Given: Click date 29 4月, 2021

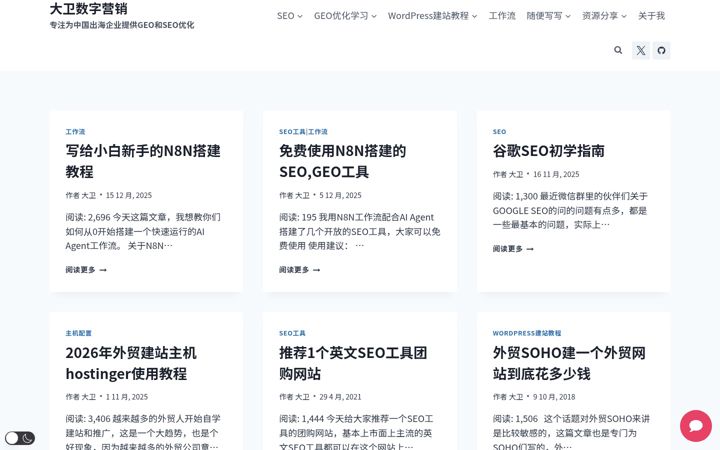Looking at the screenshot, I should (x=340, y=397).
